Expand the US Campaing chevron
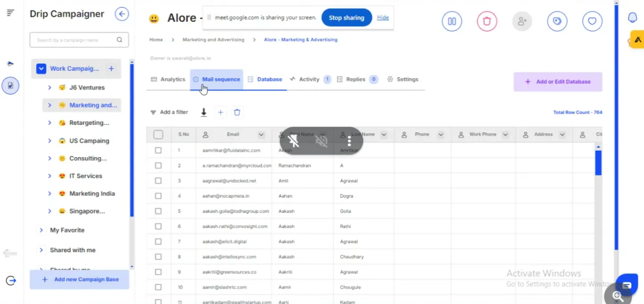 [49, 141]
